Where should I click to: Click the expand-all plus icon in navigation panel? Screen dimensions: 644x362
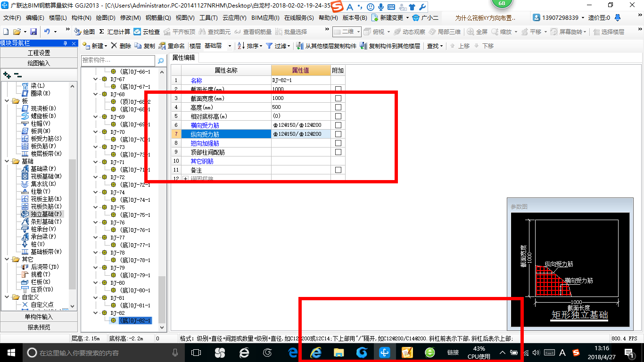tap(7, 74)
